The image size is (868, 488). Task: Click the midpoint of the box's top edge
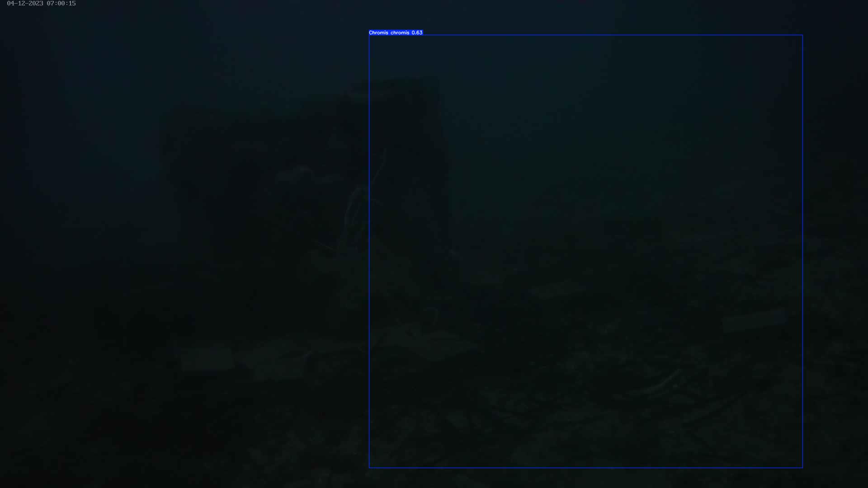coord(586,35)
